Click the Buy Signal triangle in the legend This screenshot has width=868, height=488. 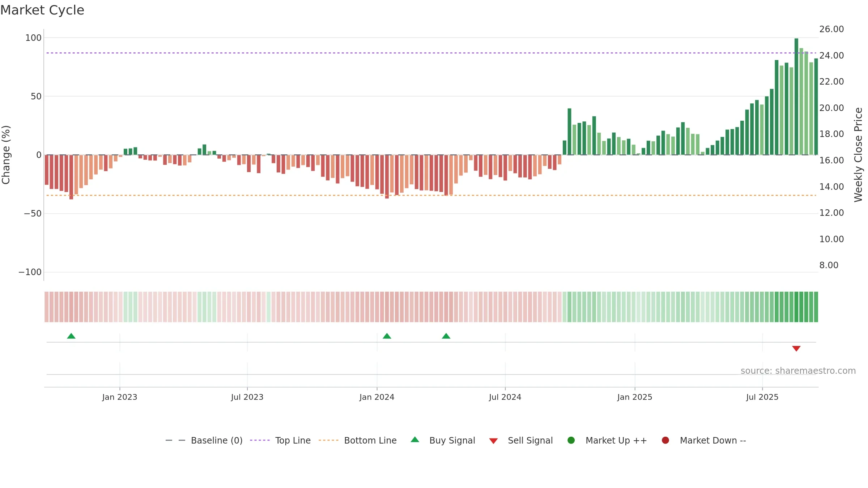click(415, 440)
